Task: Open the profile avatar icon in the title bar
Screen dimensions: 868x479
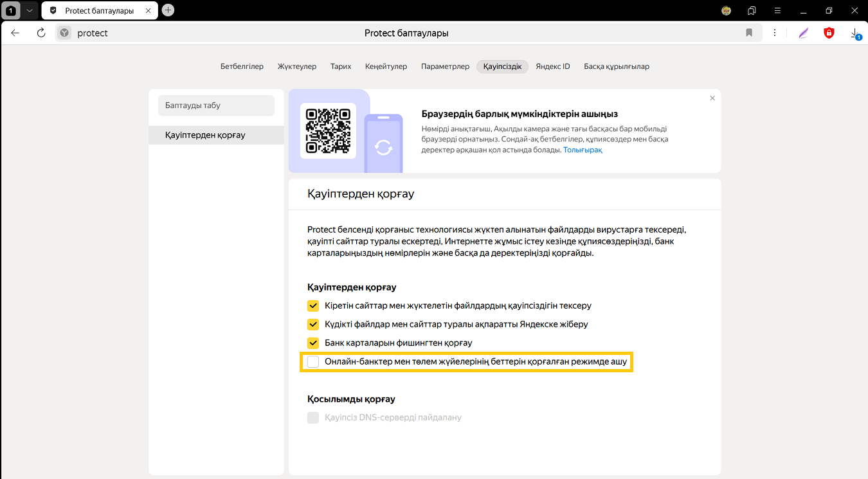Action: pos(726,10)
